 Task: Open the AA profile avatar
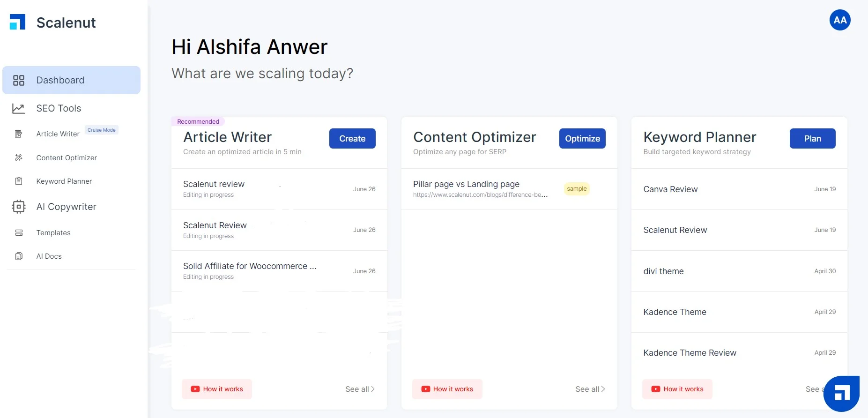(x=840, y=20)
